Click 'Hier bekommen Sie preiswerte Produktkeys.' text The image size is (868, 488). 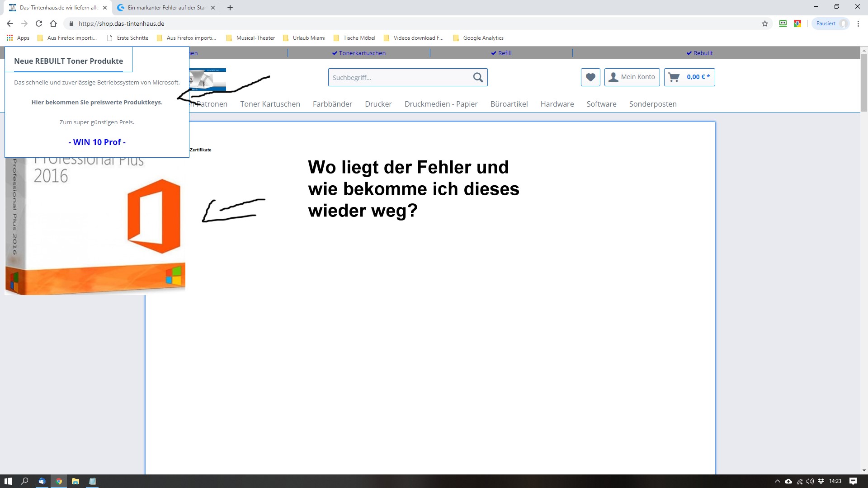(97, 102)
